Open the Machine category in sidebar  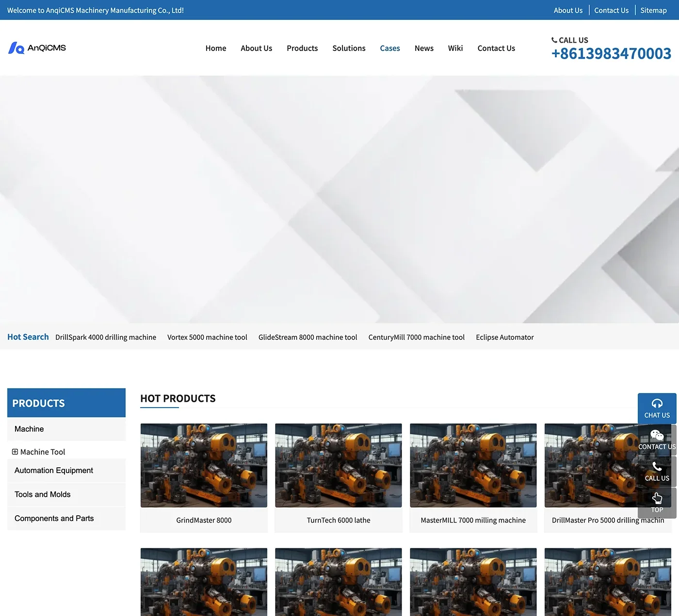pos(66,429)
